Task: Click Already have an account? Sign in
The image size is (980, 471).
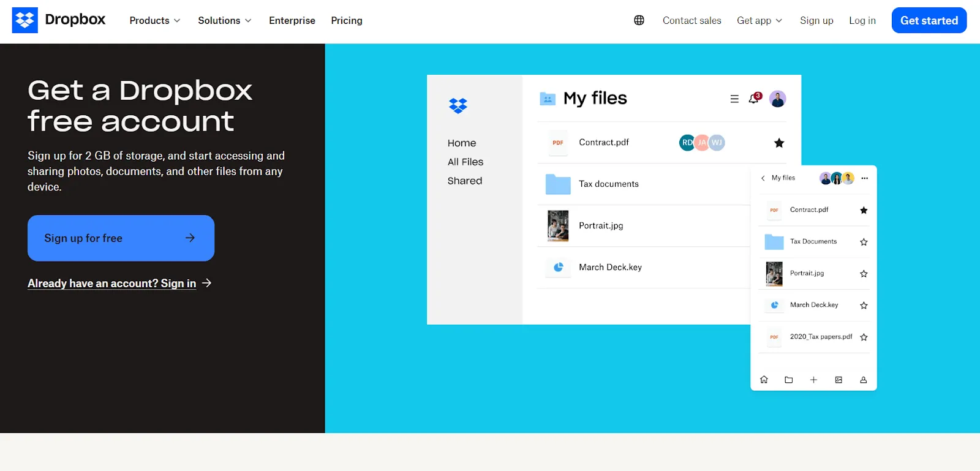Action: [112, 283]
